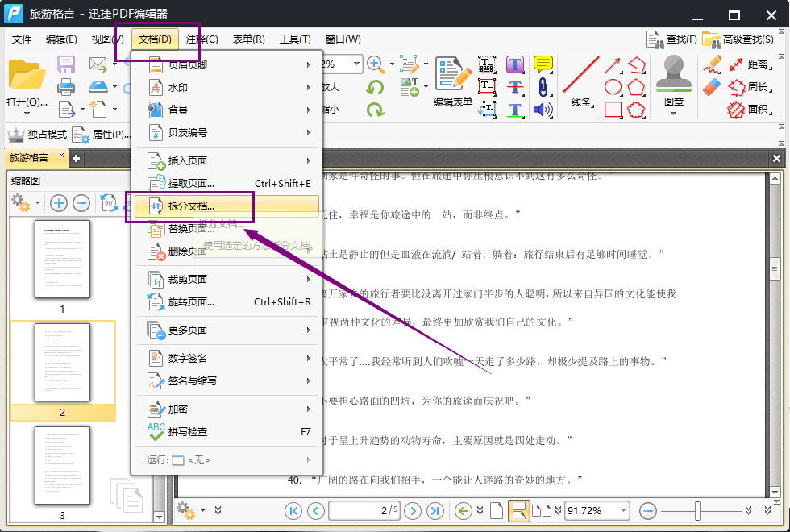Choose 拆分文档... from the document menu
790x532 pixels.
pos(227,206)
